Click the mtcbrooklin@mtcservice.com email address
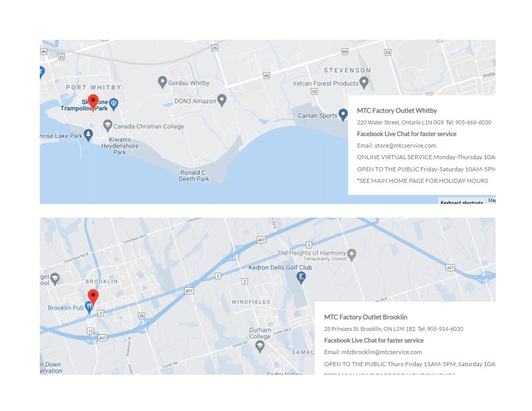532x411 pixels. point(381,352)
